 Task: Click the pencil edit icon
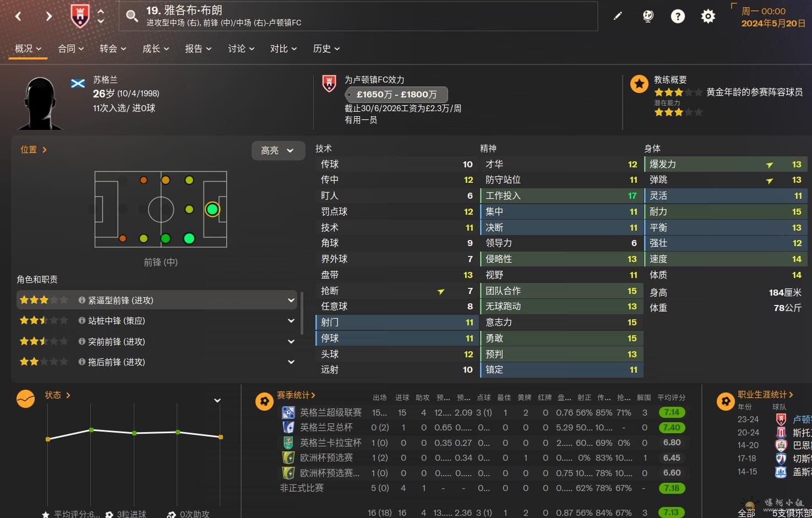point(618,16)
